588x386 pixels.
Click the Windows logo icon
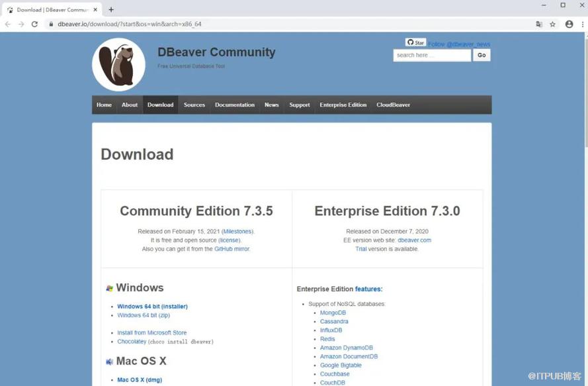click(x=110, y=288)
